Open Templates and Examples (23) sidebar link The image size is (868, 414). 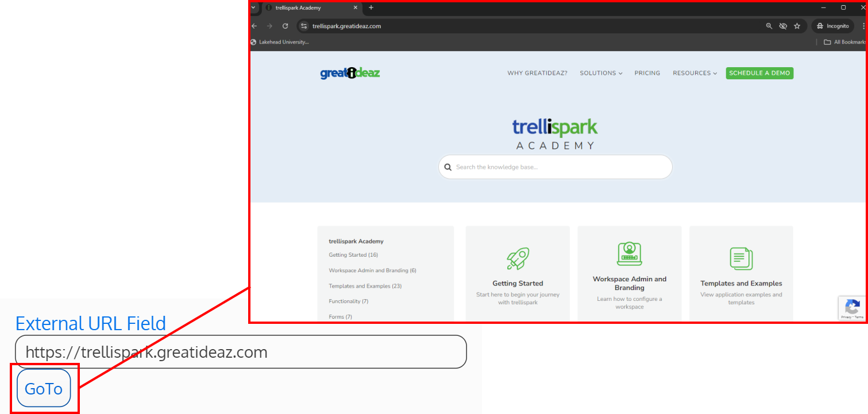365,286
